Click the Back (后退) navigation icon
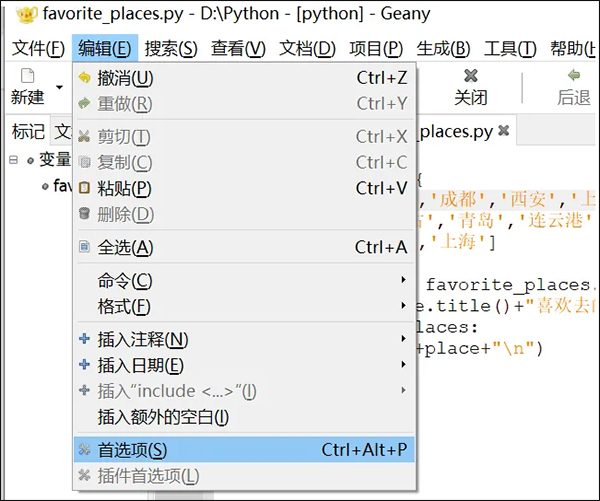The height and width of the screenshot is (501, 600). point(573,76)
